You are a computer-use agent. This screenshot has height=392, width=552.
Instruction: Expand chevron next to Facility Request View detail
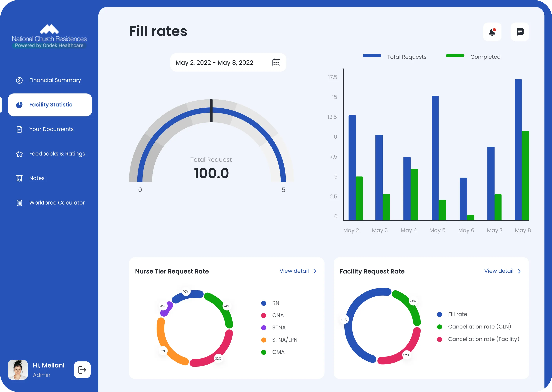[519, 271]
